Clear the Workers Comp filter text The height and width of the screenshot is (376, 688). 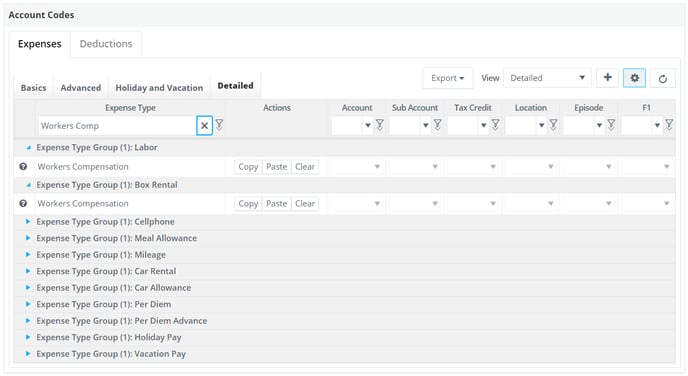(204, 126)
